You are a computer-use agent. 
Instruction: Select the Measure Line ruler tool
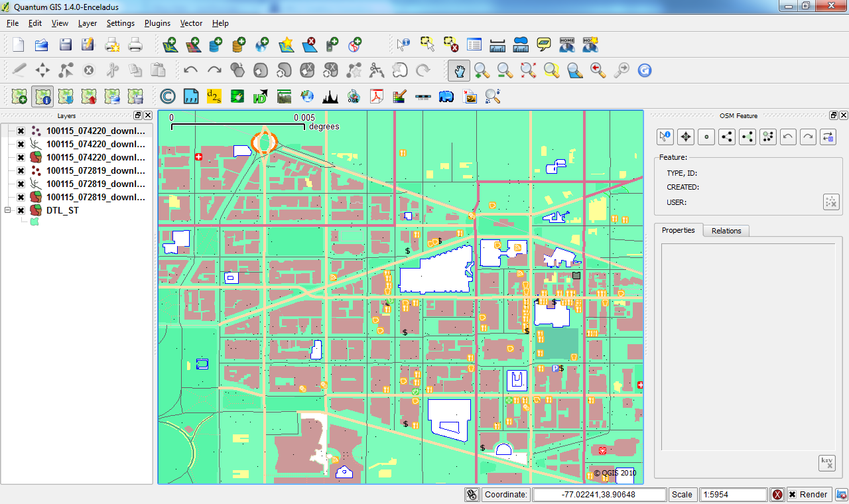pyautogui.click(x=497, y=44)
